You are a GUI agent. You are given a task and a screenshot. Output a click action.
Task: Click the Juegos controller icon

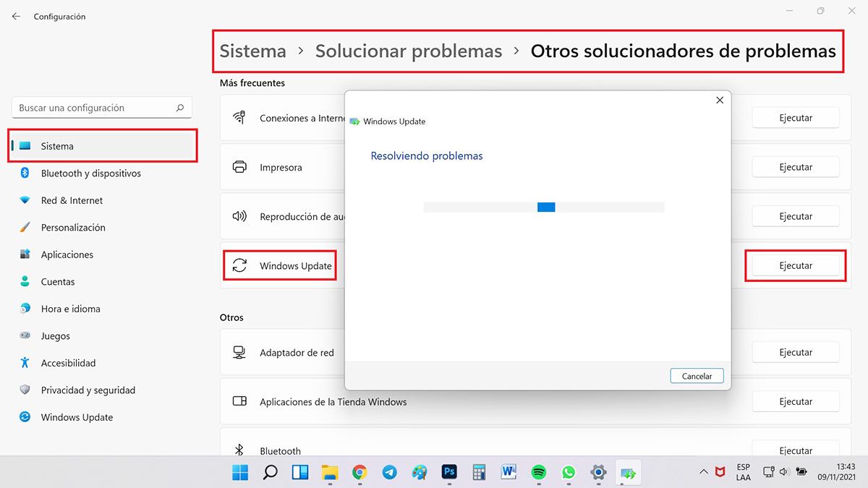coord(25,336)
